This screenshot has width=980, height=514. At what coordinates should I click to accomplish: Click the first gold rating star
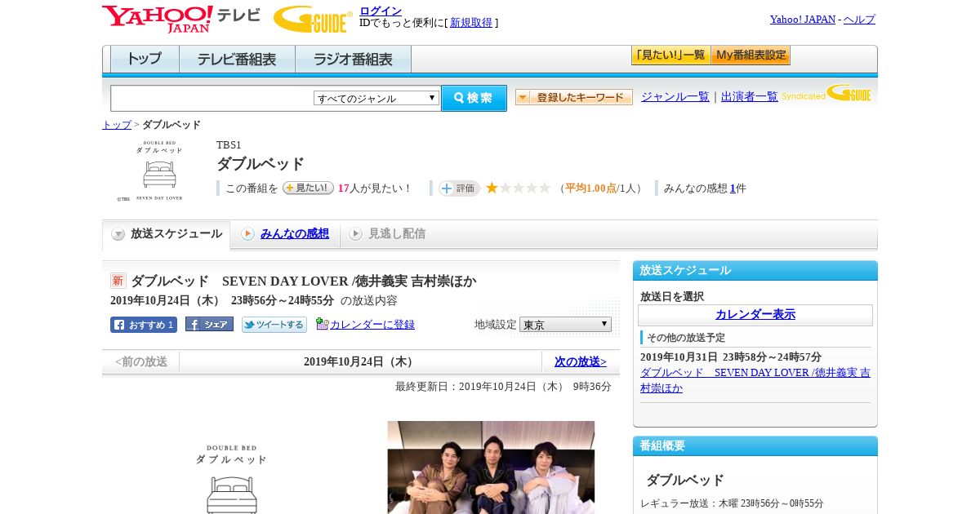click(x=492, y=188)
